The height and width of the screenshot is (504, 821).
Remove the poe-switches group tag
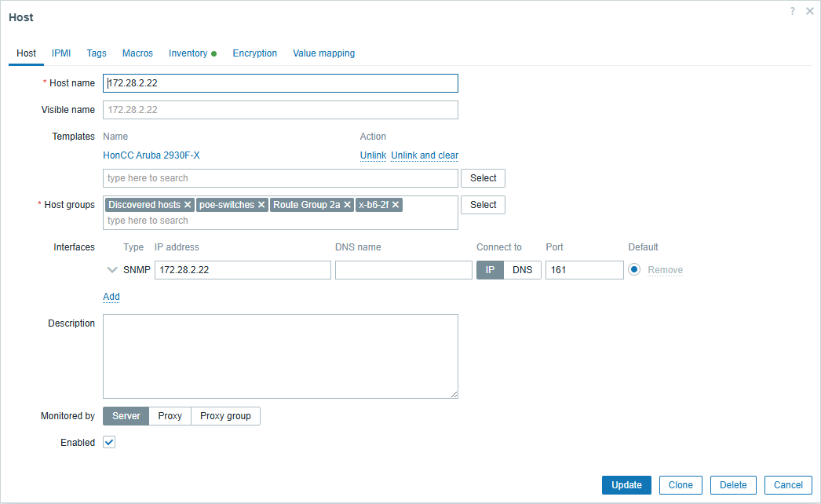[261, 205]
